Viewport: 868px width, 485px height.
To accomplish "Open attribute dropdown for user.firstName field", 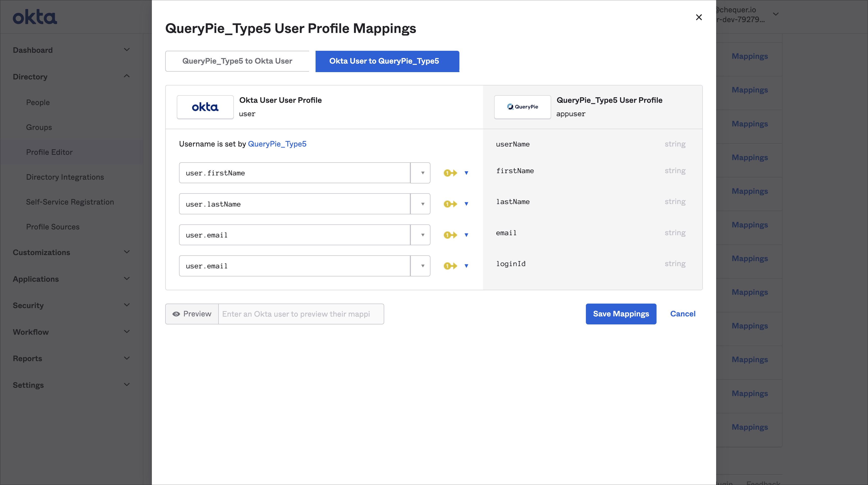I will click(420, 173).
